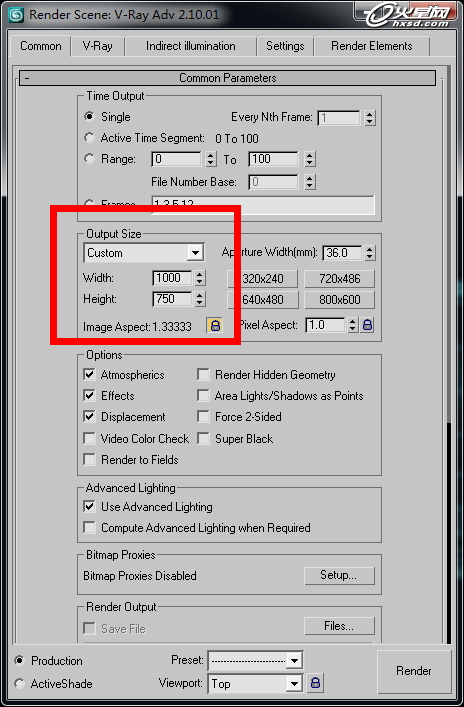Uncheck the Effects checkbox
Viewport: 464px width, 707px height.
point(89,395)
